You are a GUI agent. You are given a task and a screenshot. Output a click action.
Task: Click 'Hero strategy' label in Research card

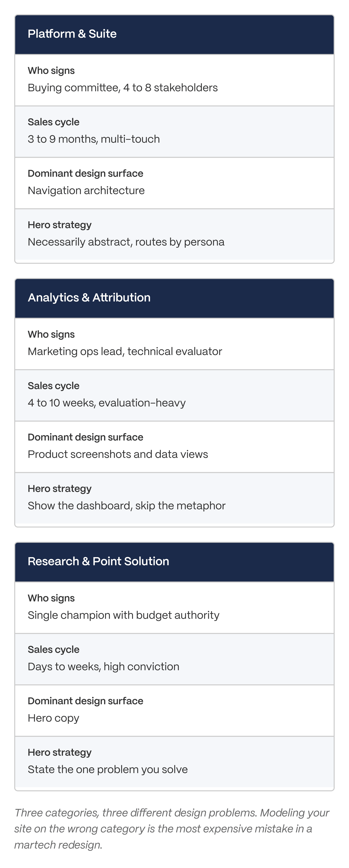click(x=59, y=753)
